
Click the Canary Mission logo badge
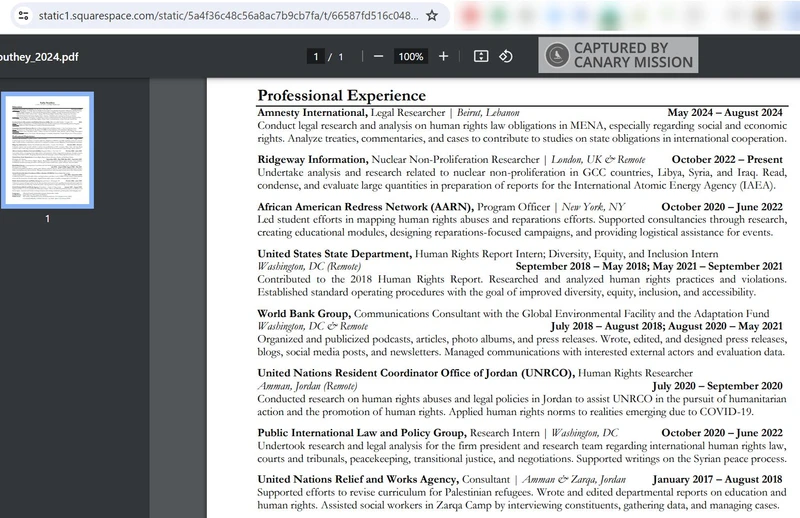618,55
